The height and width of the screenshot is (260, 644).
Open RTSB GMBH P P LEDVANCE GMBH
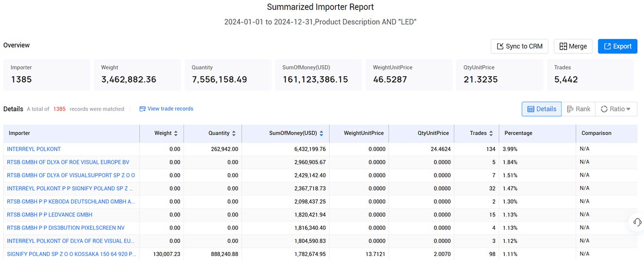pos(50,215)
